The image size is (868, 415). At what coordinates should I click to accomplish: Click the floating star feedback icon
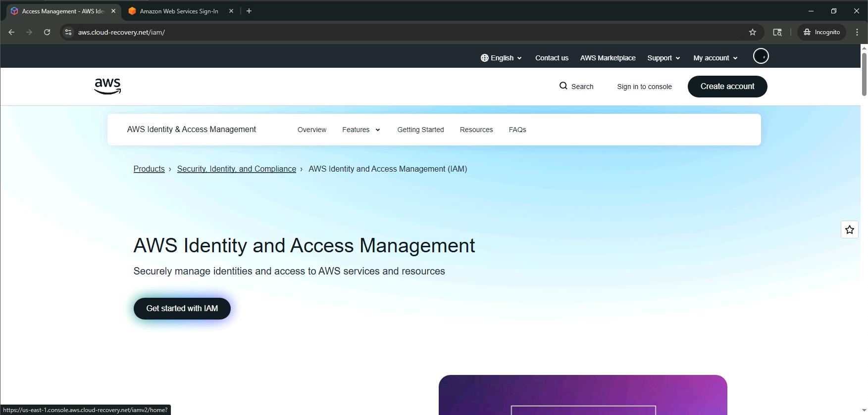849,230
